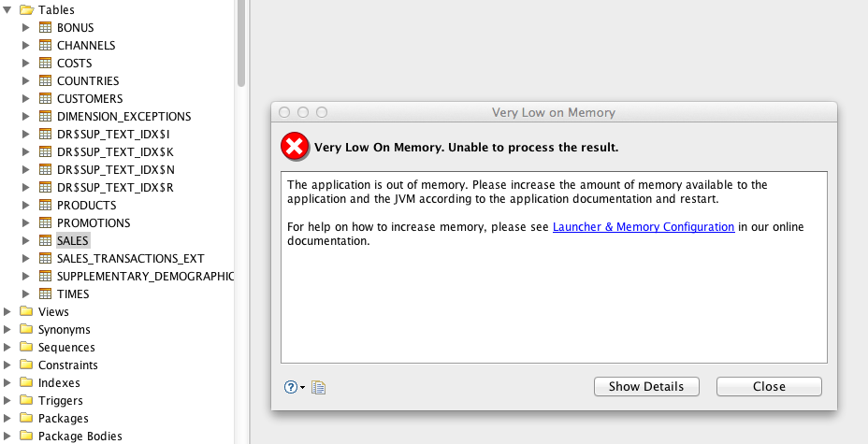Click the BONUS table icon
Image resolution: width=868 pixels, height=444 pixels.
45,28
